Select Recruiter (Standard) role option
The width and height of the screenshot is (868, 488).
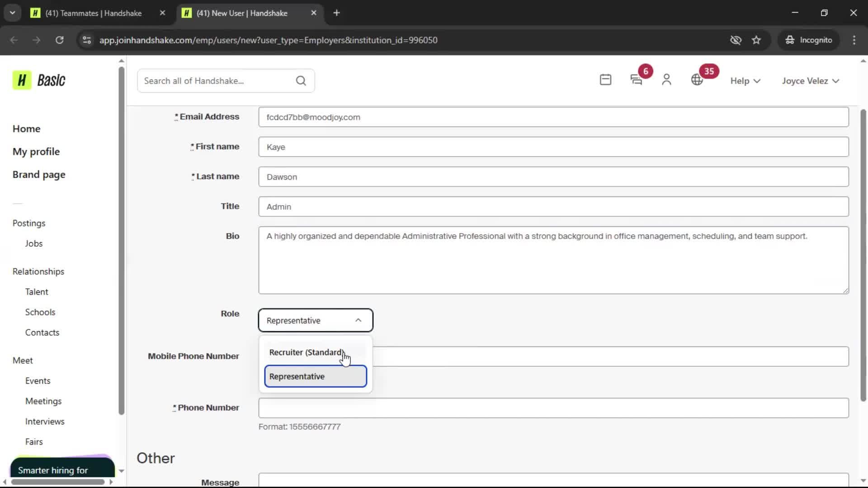(307, 352)
